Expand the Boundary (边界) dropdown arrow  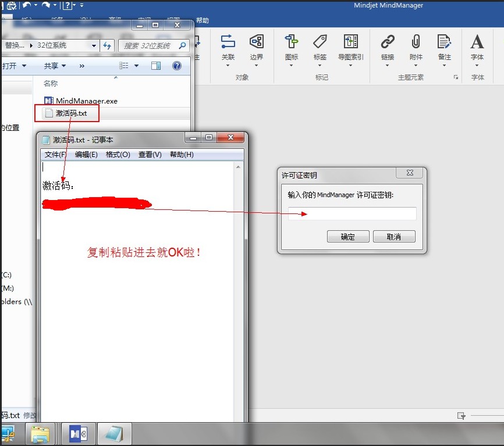256,66
